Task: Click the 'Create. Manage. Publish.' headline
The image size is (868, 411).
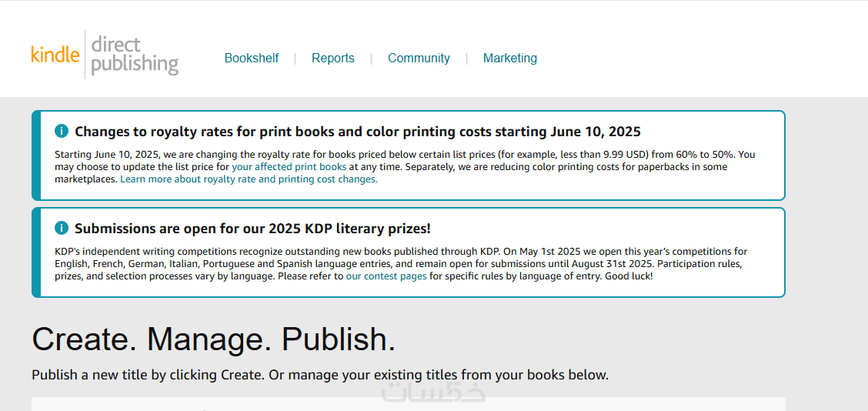Action: [x=214, y=339]
